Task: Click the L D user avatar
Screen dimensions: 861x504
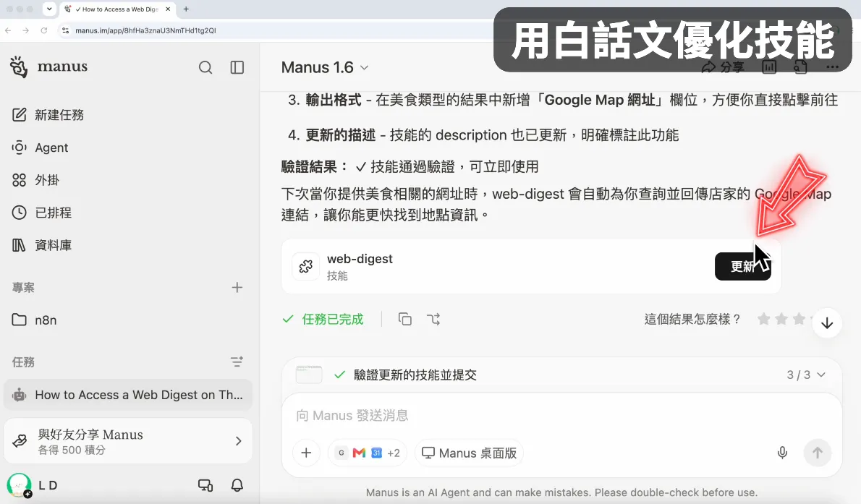Action: point(20,485)
